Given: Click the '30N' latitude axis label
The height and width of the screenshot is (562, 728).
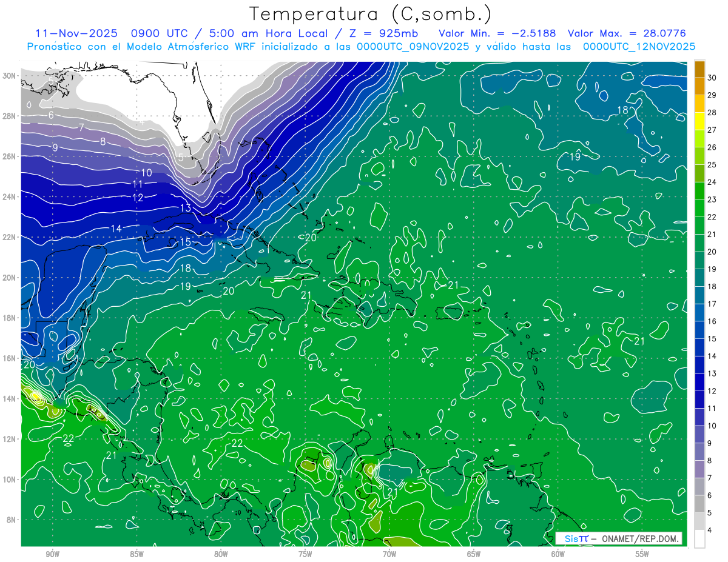Looking at the screenshot, I should tap(9, 76).
